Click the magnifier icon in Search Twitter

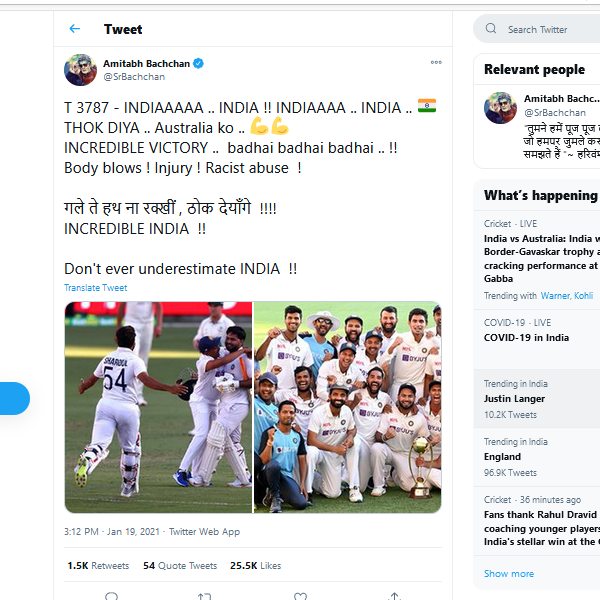tap(491, 29)
